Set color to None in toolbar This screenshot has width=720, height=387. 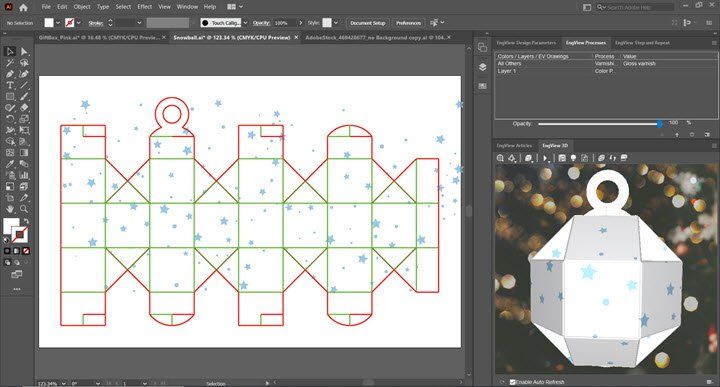pyautogui.click(x=26, y=251)
